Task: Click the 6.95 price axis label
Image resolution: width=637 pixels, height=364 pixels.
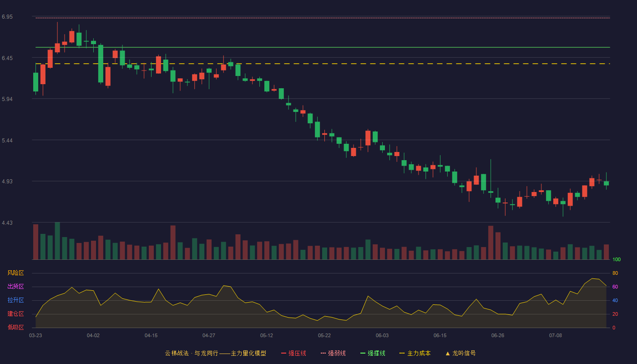Action: pos(7,17)
